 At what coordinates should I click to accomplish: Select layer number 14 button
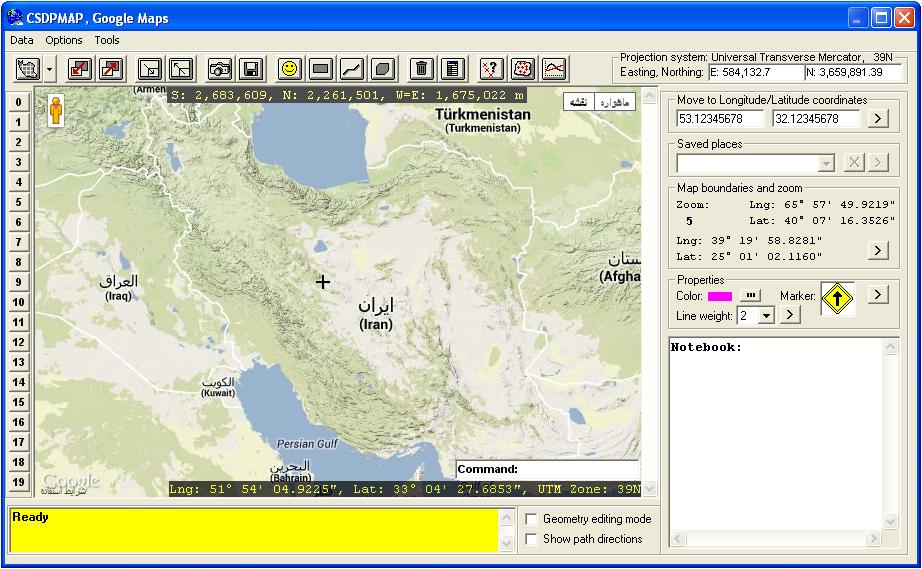click(x=19, y=382)
